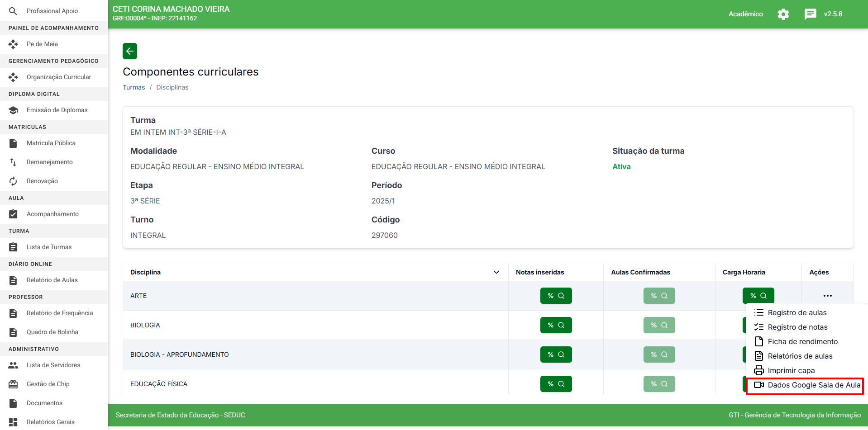This screenshot has width=868, height=430.
Task: Click the search magnifier icon in sidebar
Action: [13, 11]
